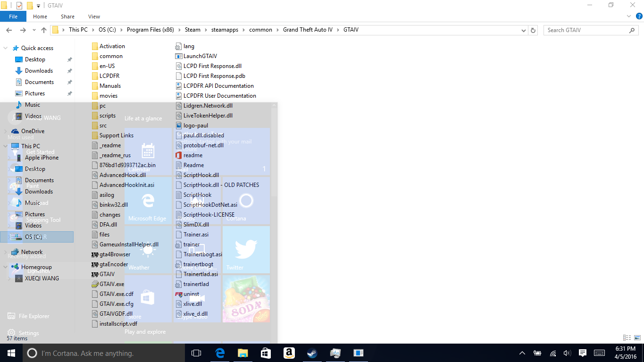Collapse the Quick access tree node

pos(6,48)
